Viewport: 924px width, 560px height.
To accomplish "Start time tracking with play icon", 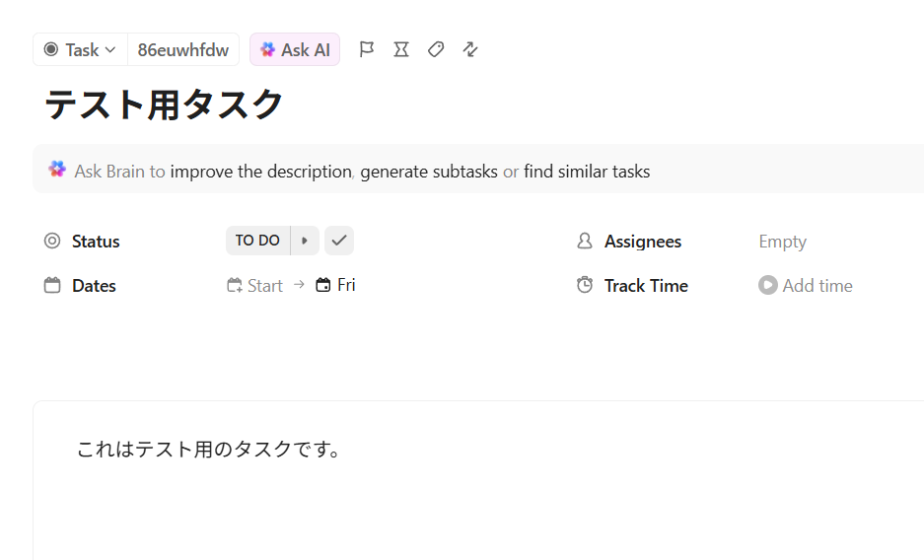I will 768,285.
